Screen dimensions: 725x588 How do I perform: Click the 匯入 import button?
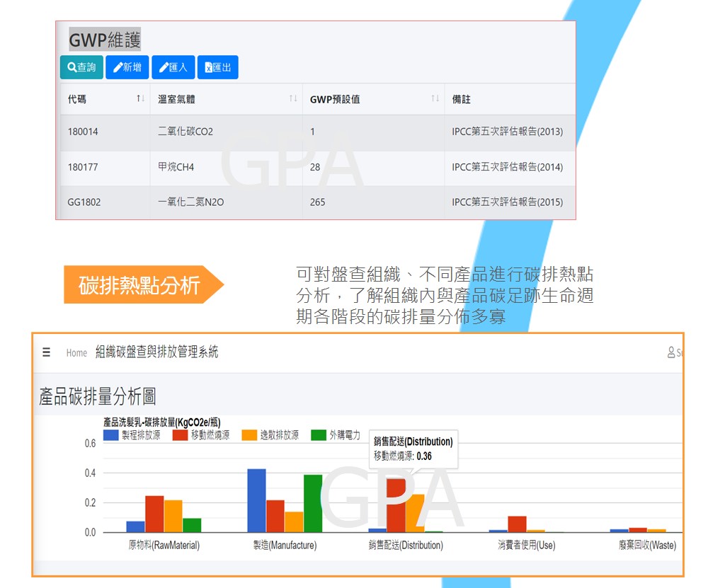point(173,67)
